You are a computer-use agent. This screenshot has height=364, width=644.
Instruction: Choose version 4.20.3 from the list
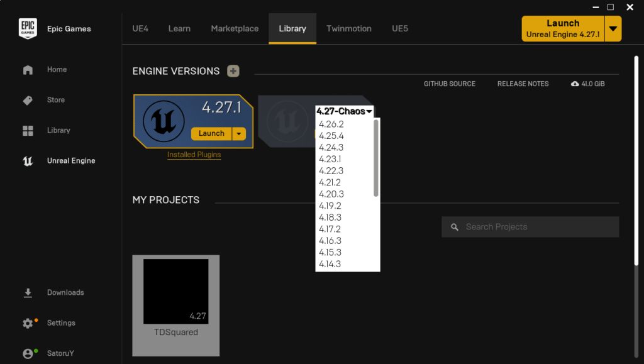[331, 194]
